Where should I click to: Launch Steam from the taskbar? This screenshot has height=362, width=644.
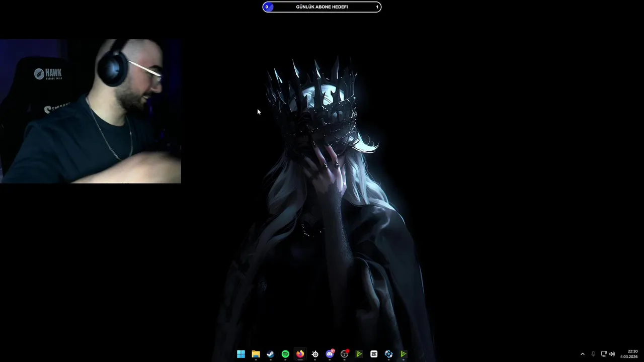[270, 354]
